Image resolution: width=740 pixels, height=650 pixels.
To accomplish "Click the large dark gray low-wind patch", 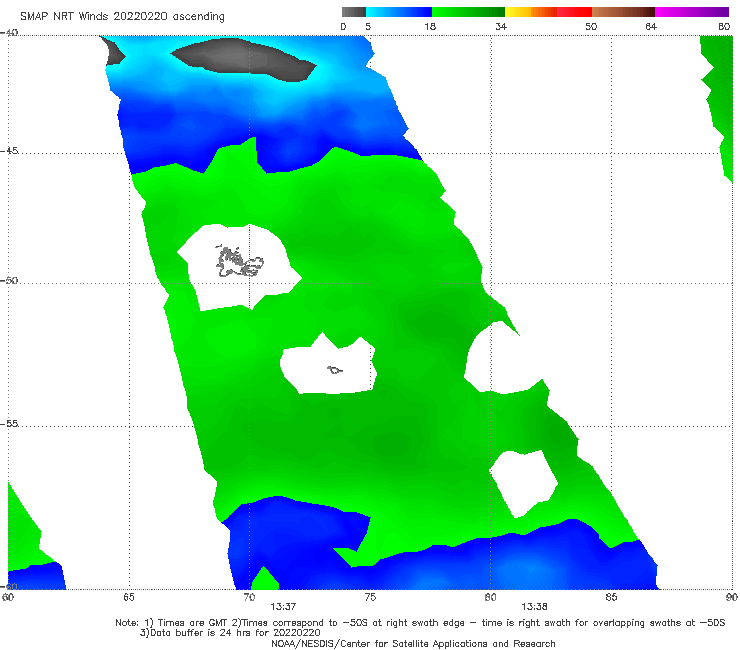I will tap(244, 59).
